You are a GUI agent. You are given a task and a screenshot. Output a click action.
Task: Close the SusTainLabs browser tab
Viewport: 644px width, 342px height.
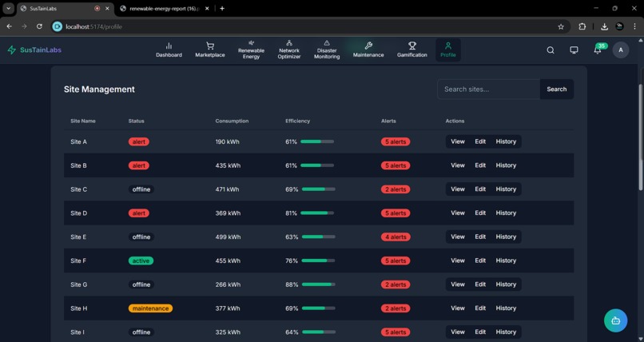coord(107,8)
